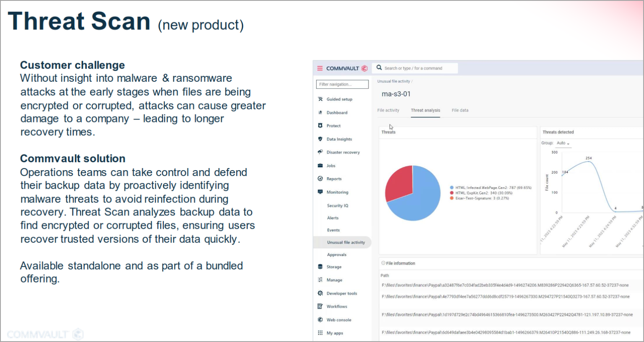
Task: Switch to the File activity tab
Action: click(388, 110)
